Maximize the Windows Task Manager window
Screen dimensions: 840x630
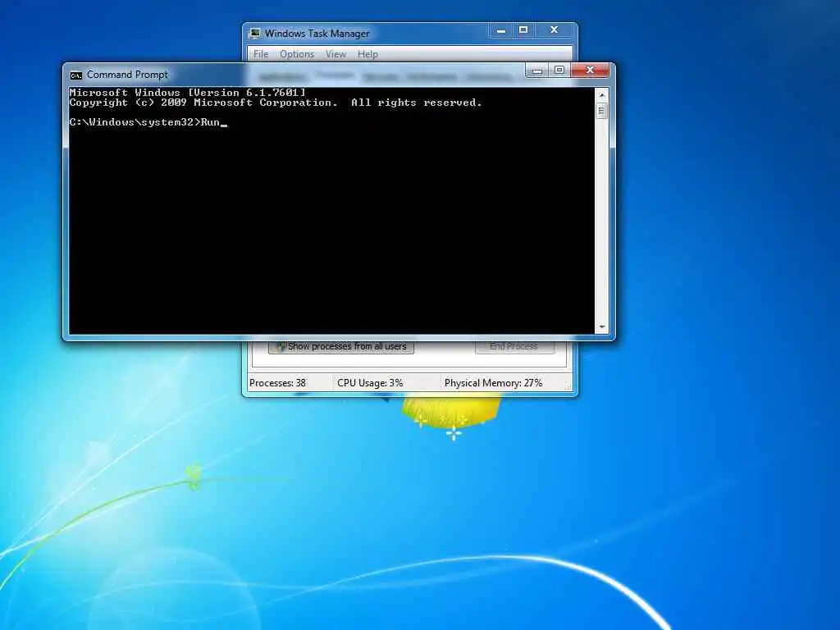click(x=523, y=30)
